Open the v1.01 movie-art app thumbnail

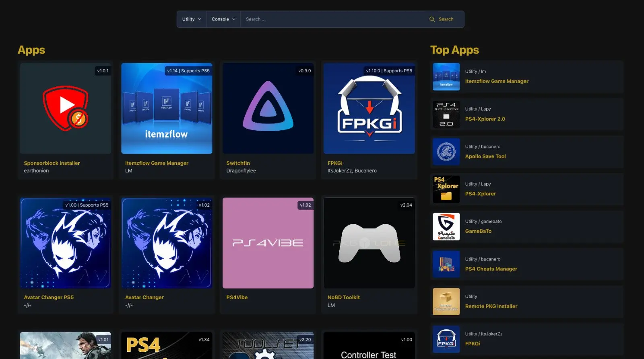[66, 345]
